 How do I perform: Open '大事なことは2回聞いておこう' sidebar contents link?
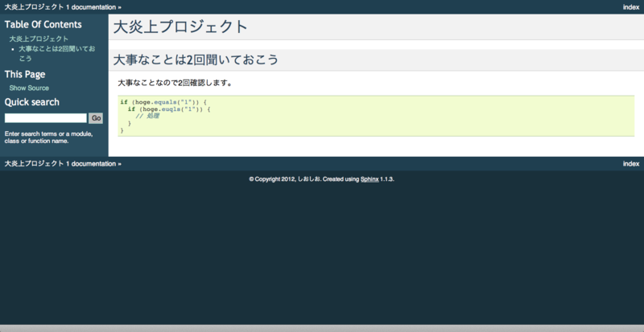(x=56, y=53)
